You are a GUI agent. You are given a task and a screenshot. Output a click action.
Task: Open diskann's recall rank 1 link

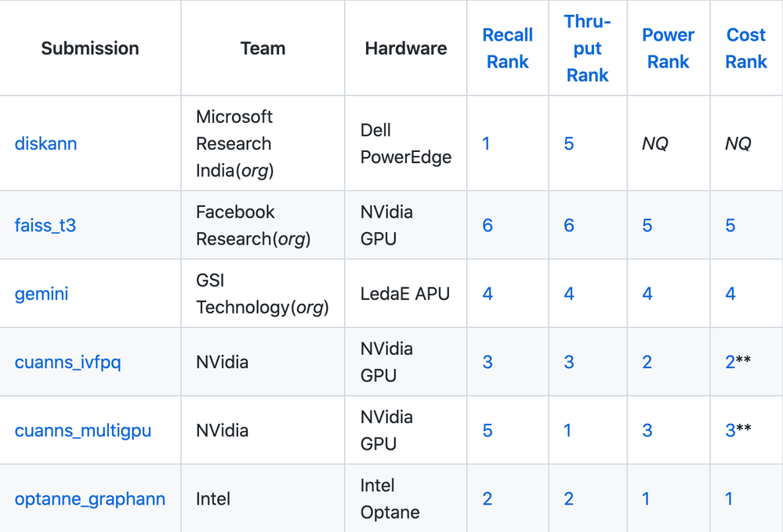(486, 143)
